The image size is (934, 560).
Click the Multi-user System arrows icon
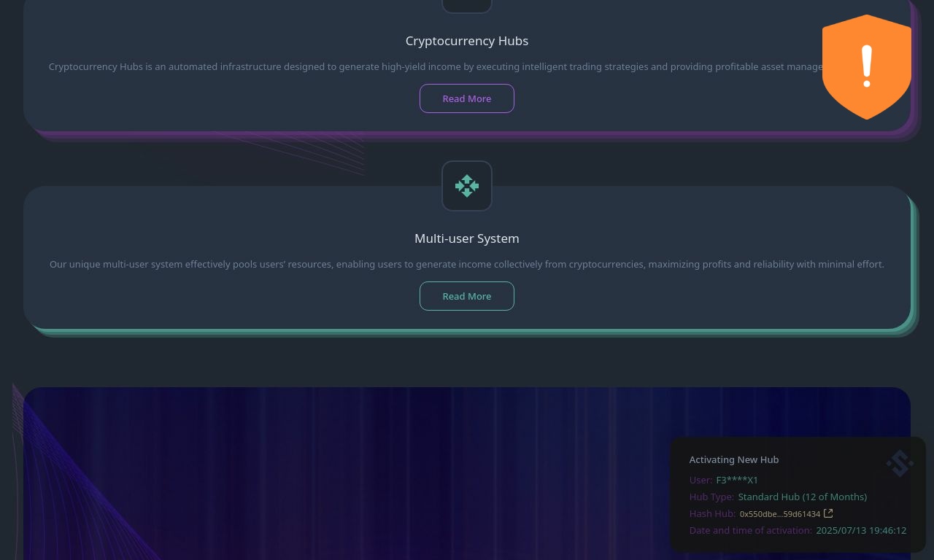pyautogui.click(x=467, y=186)
